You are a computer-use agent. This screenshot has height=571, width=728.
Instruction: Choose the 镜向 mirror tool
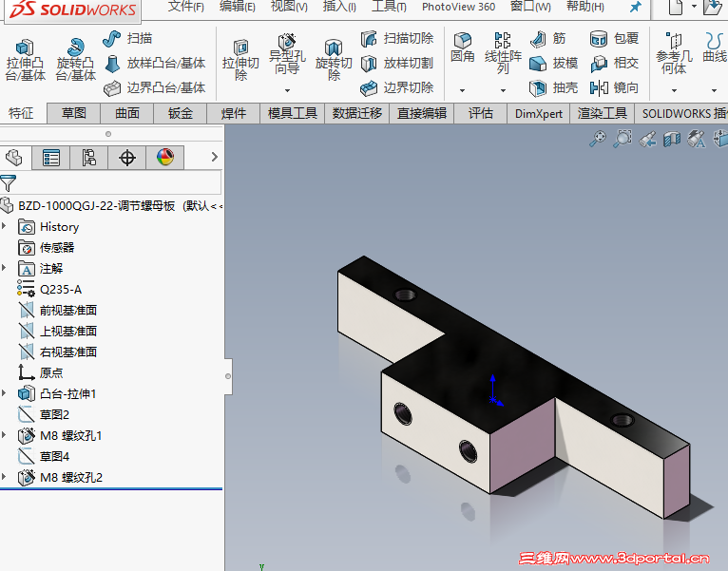(614, 87)
